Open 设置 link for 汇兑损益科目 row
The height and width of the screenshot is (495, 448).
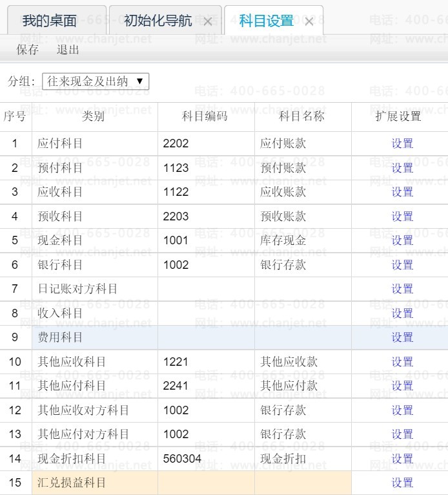pos(402,483)
